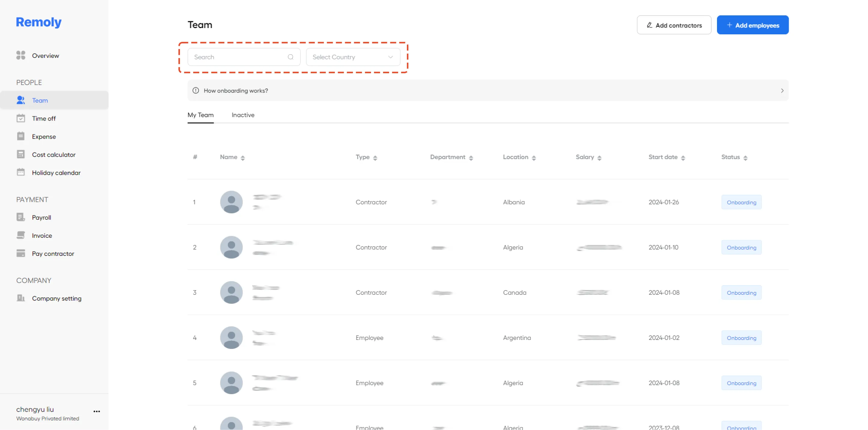This screenshot has height=430, width=868.
Task: Click the Invoice icon
Action: (21, 235)
